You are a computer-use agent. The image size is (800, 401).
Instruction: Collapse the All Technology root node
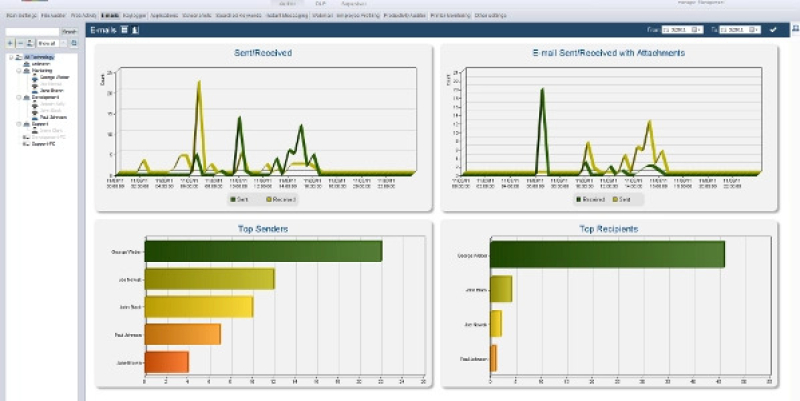click(11, 57)
